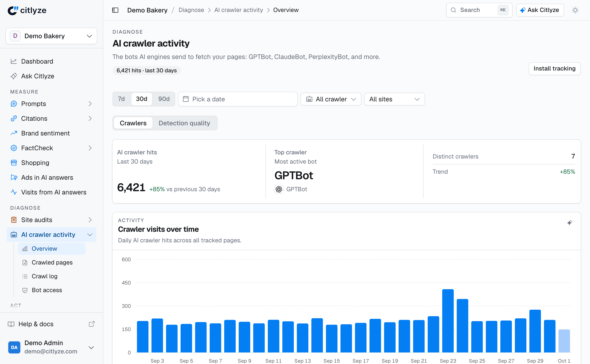The width and height of the screenshot is (590, 364).
Task: Expand the Prompts menu chevron
Action: (90, 104)
